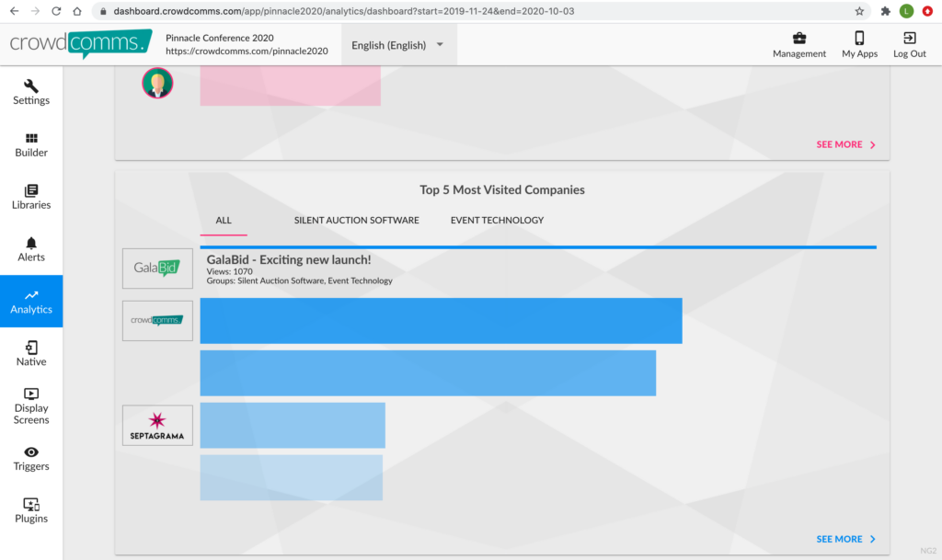942x560 pixels.
Task: Open the Native section icon
Action: click(x=31, y=349)
